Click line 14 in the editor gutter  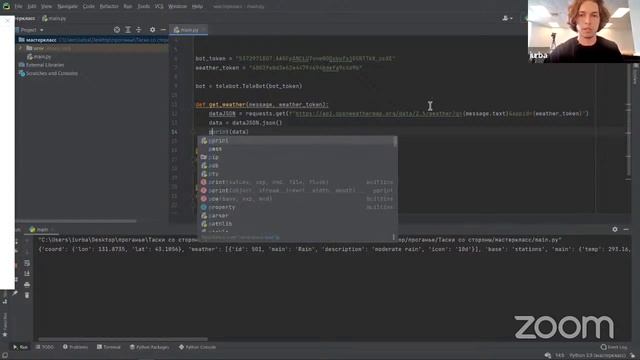174,132
